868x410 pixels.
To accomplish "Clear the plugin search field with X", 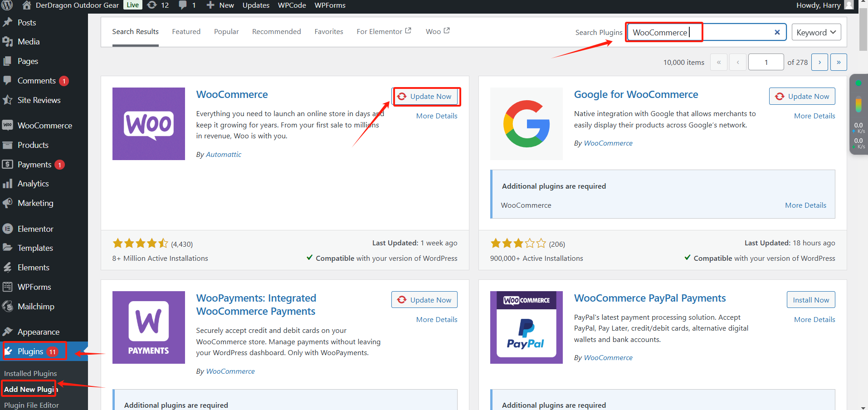I will tap(777, 32).
